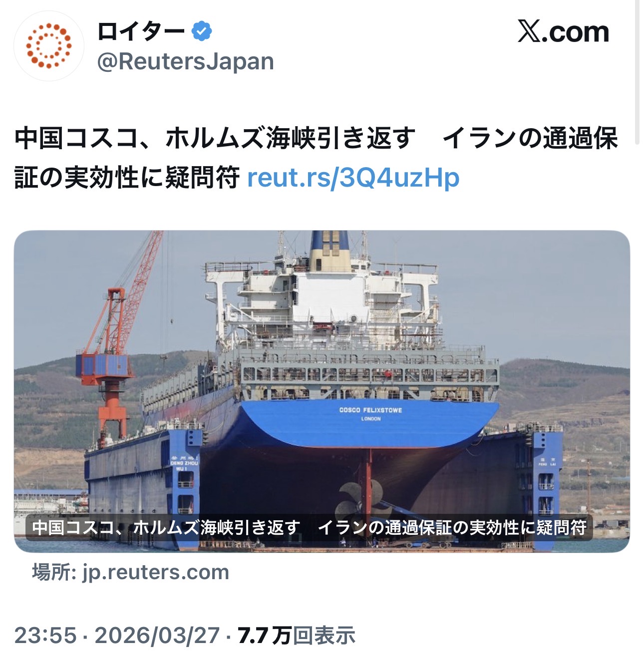The width and height of the screenshot is (644, 651).
Task: Open the @ReutersJapan handle
Action: click(x=185, y=61)
